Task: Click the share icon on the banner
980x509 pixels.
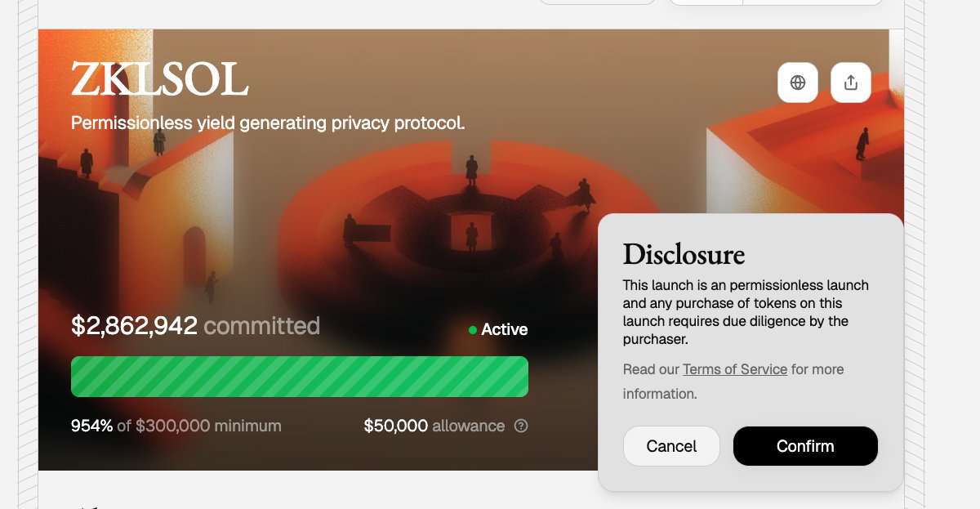Action: click(x=851, y=83)
